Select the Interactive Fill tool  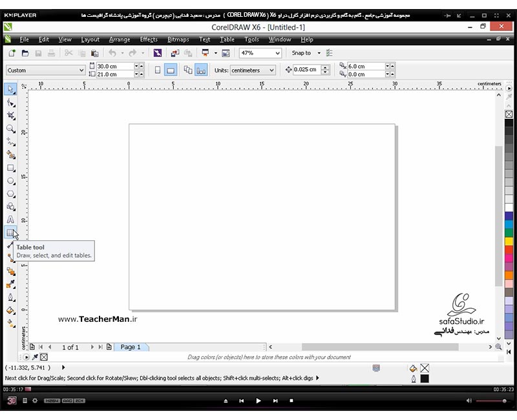[x=10, y=324]
